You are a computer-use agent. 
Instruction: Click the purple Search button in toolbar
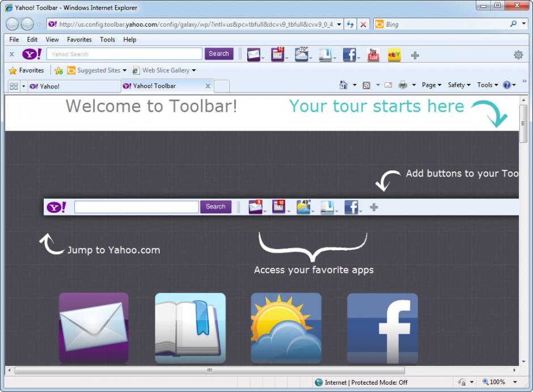click(x=219, y=54)
